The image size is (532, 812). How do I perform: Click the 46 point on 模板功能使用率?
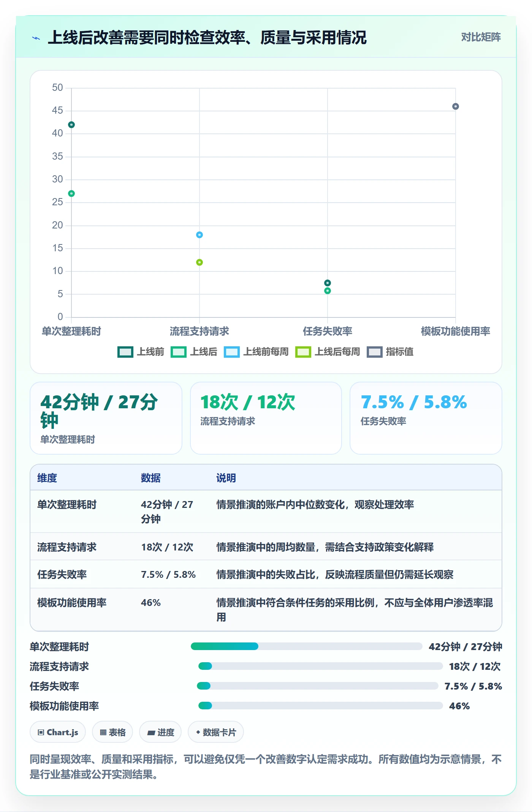click(456, 106)
